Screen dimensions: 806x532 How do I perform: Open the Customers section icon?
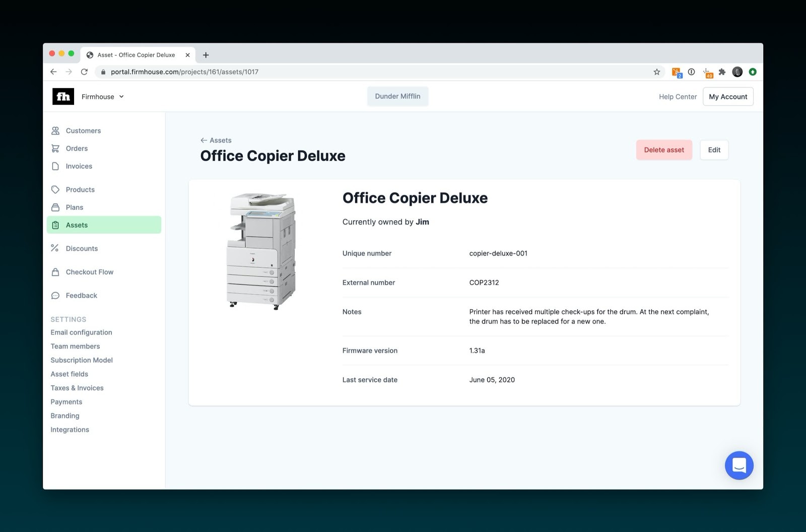55,130
